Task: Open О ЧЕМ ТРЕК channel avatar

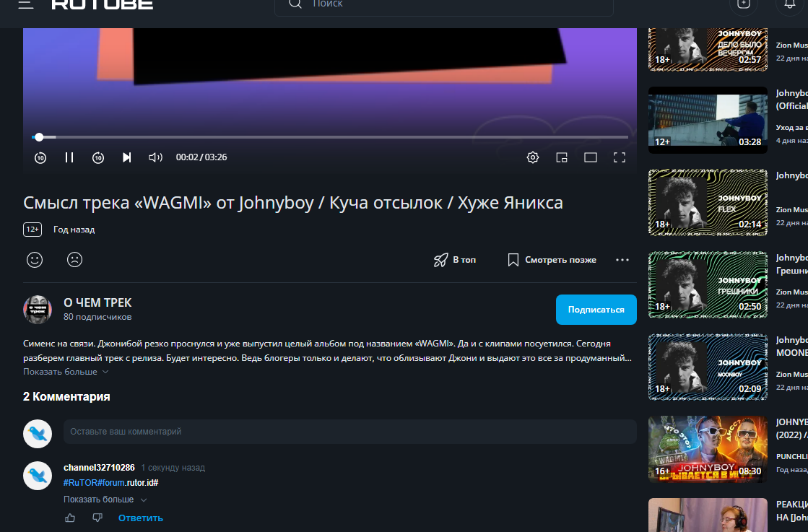Action: (38, 310)
